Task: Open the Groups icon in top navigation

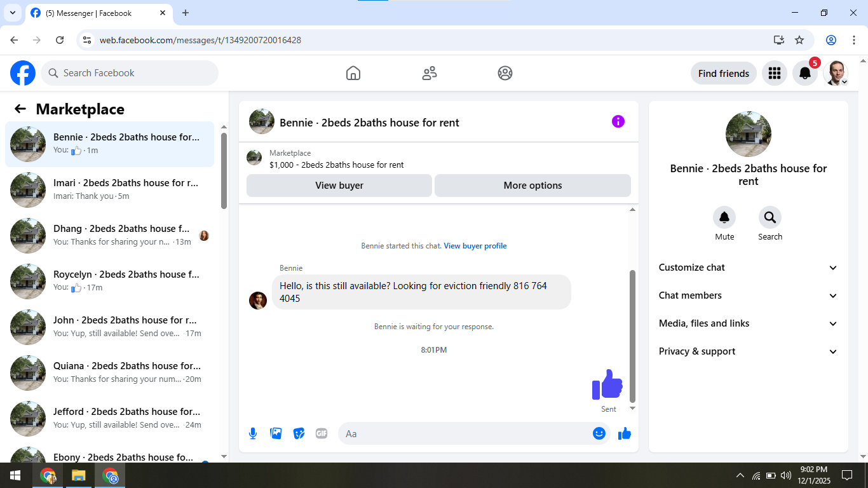Action: point(505,73)
